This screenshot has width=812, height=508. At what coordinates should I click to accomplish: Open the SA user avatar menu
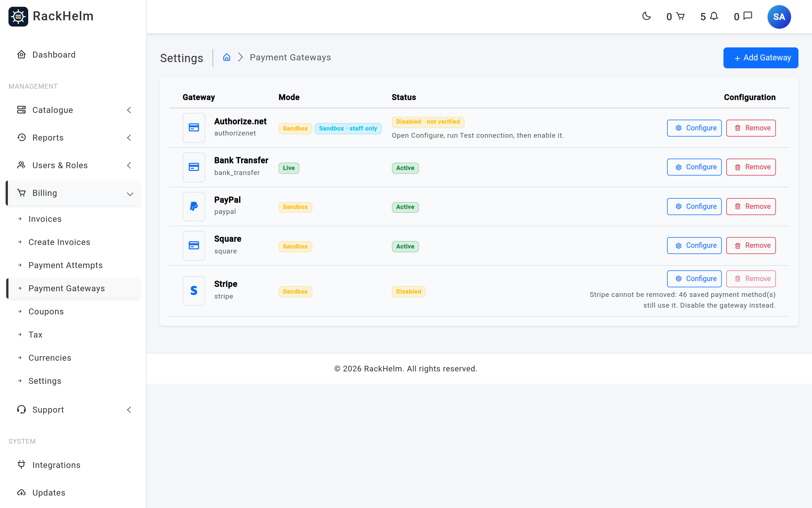(779, 17)
